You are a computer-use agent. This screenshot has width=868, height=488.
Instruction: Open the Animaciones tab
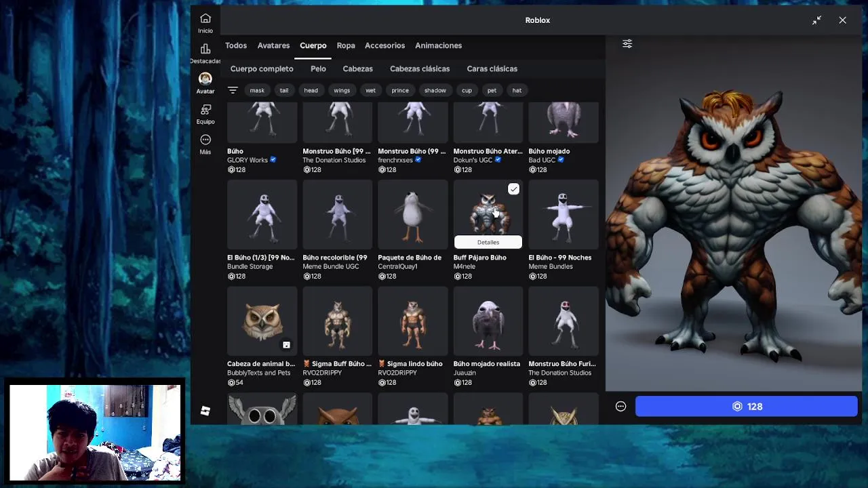pos(438,45)
